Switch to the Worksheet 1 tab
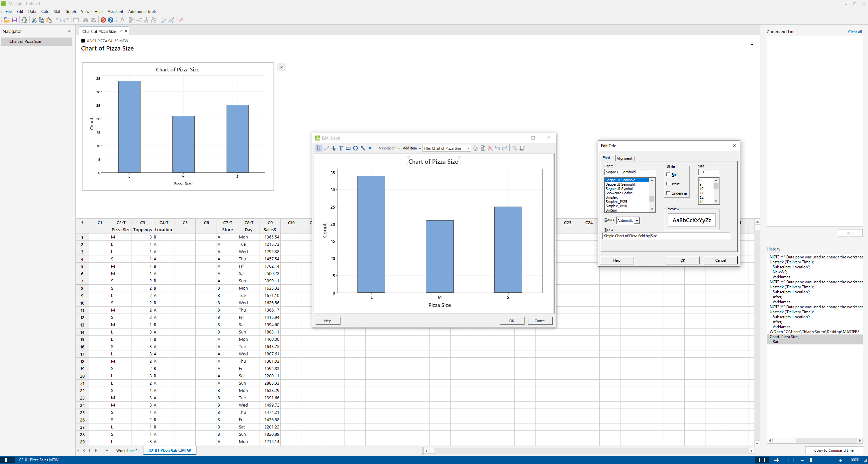Screen dimensions: 868x464 [127, 450]
